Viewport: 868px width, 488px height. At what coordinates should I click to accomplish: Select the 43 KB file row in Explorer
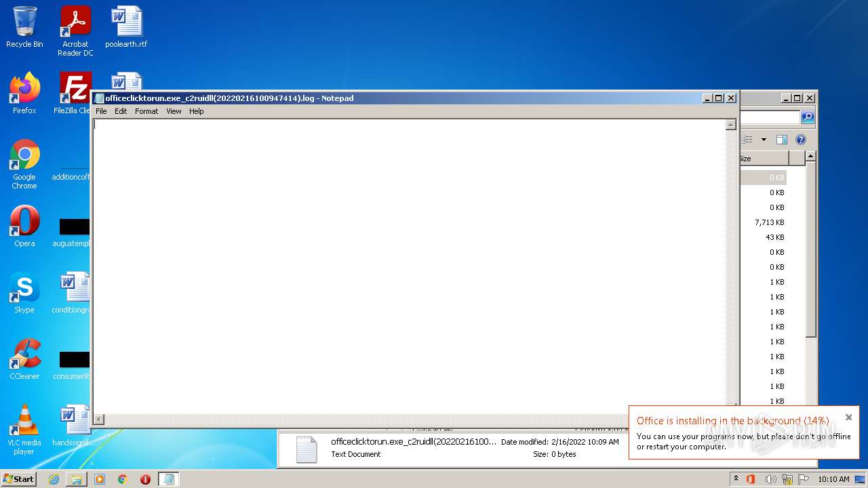point(764,237)
